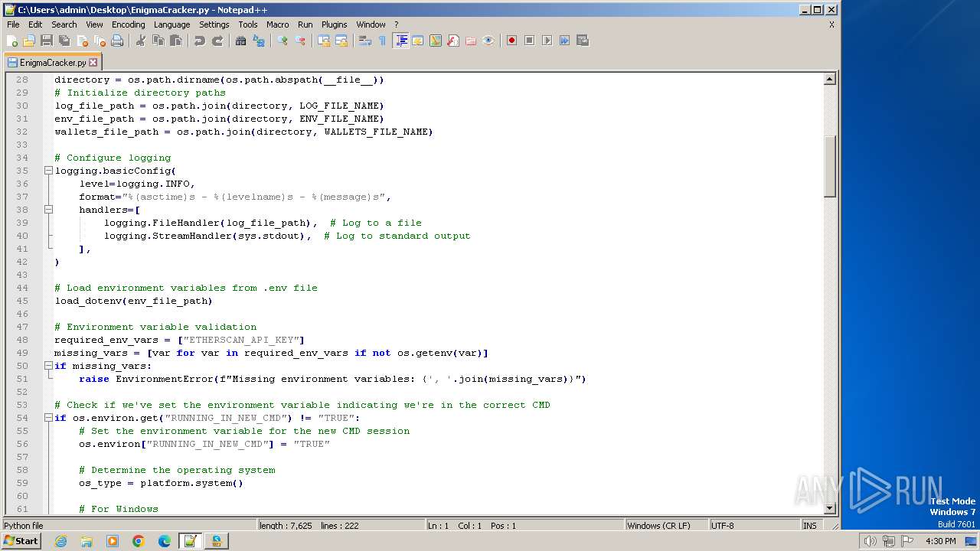Click the Cut scissors icon
Image resolution: width=980 pixels, height=551 pixels.
(140, 41)
